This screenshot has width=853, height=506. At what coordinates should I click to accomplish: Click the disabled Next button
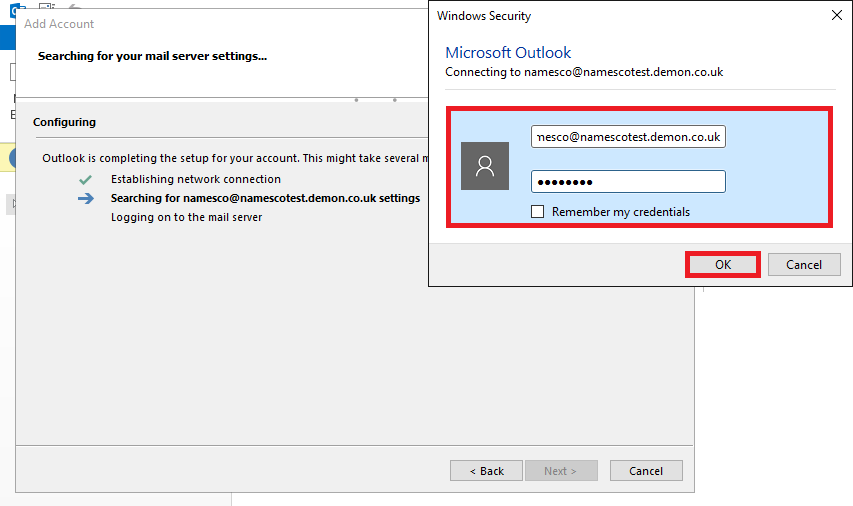[561, 471]
